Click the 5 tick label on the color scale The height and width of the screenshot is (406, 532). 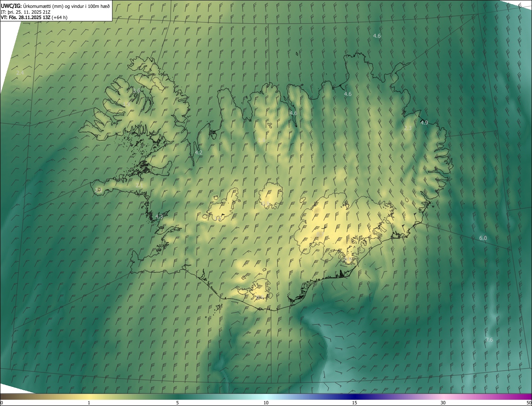click(177, 403)
